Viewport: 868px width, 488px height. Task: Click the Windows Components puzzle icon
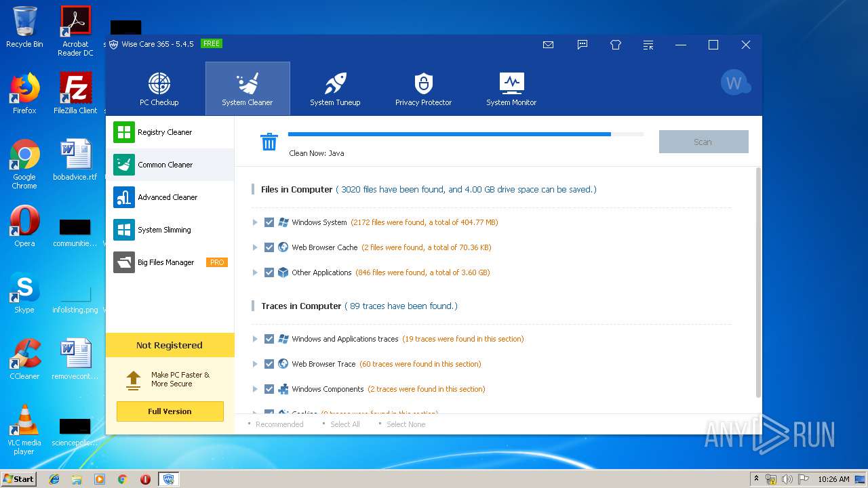tap(283, 389)
